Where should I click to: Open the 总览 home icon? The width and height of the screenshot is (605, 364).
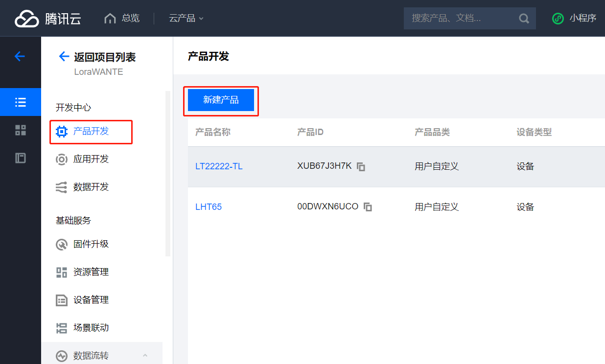coord(110,19)
